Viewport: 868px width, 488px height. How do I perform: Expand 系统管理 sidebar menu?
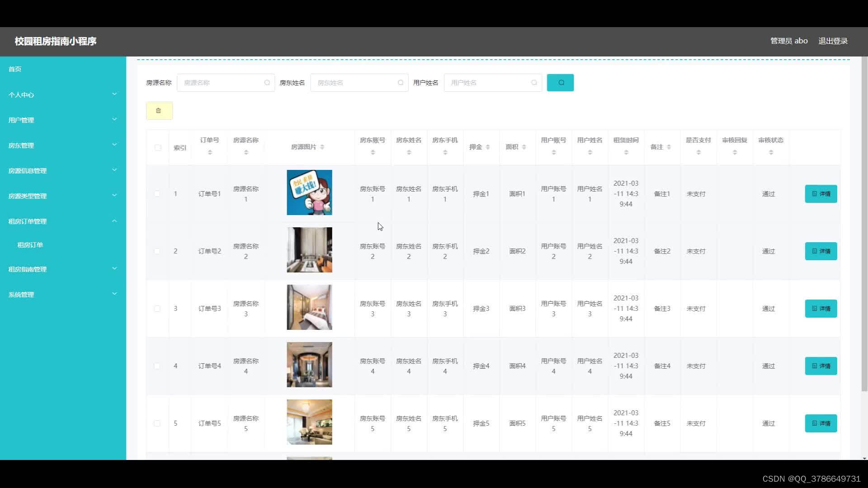pyautogui.click(x=62, y=294)
